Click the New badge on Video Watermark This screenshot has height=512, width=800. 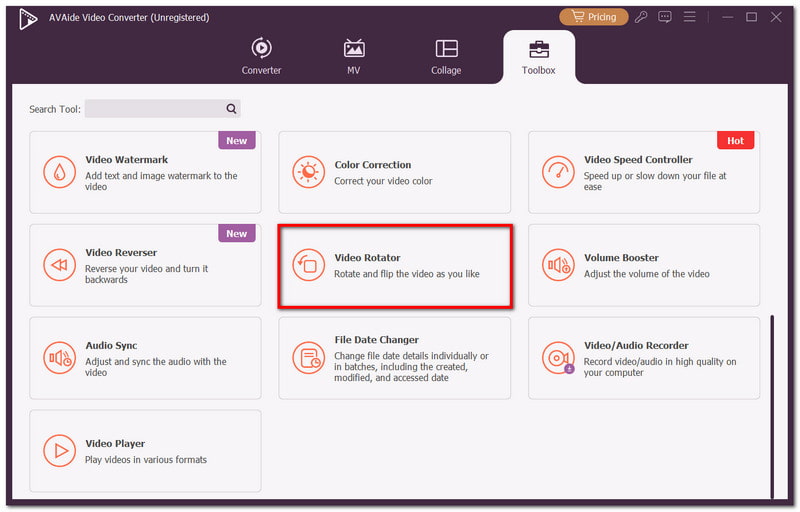[x=237, y=141]
